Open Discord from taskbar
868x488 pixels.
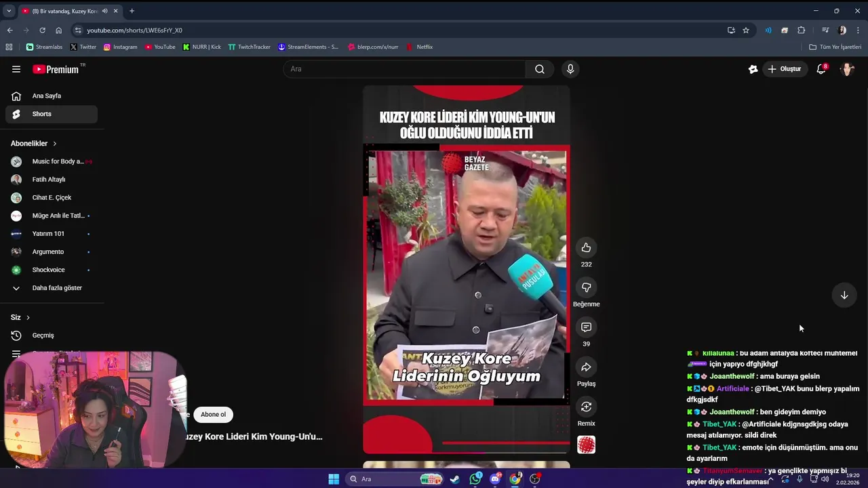click(496, 479)
